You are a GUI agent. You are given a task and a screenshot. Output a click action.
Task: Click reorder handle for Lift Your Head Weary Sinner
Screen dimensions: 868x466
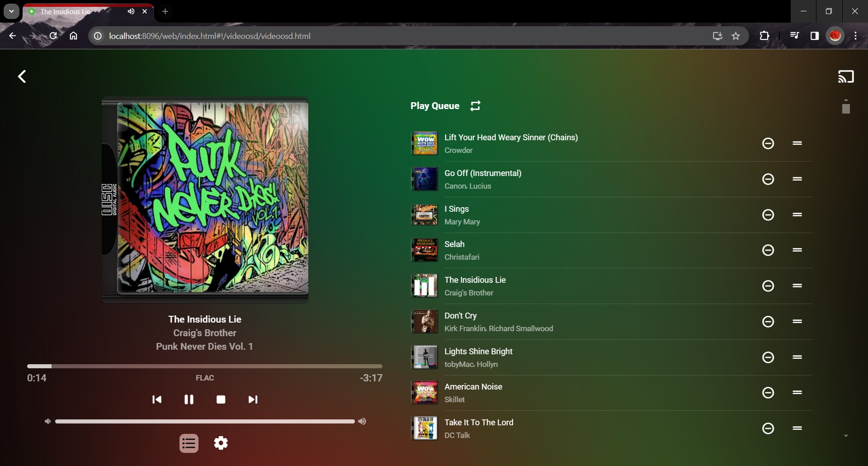coord(797,143)
